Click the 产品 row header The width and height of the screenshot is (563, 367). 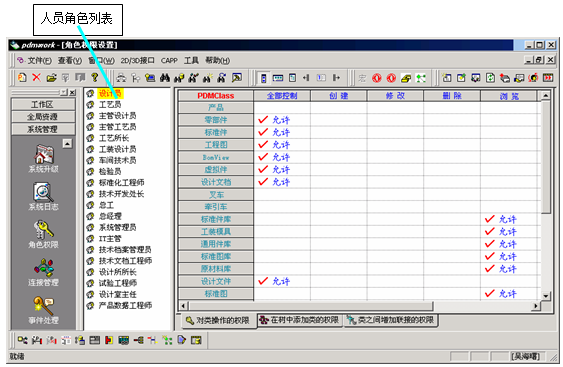click(x=216, y=107)
